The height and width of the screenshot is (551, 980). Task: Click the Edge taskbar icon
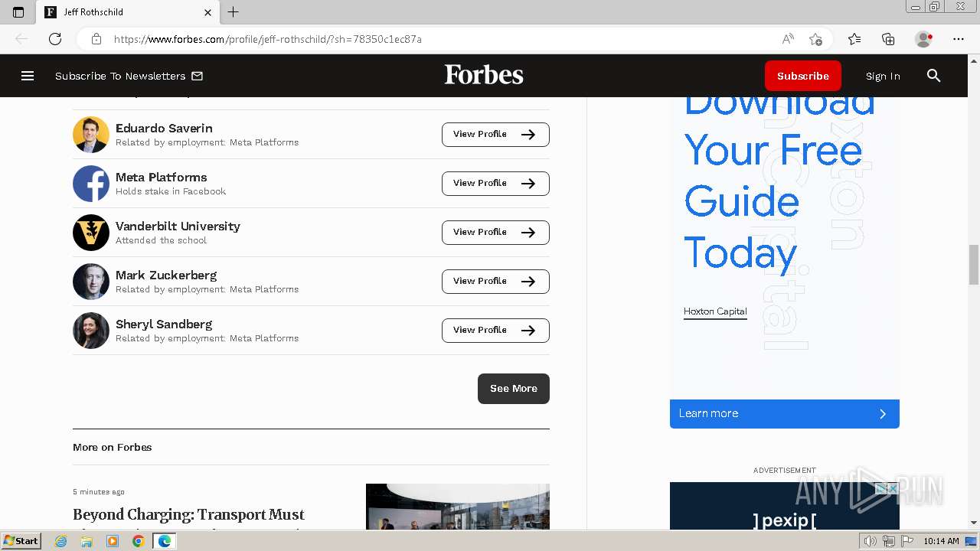tap(165, 541)
